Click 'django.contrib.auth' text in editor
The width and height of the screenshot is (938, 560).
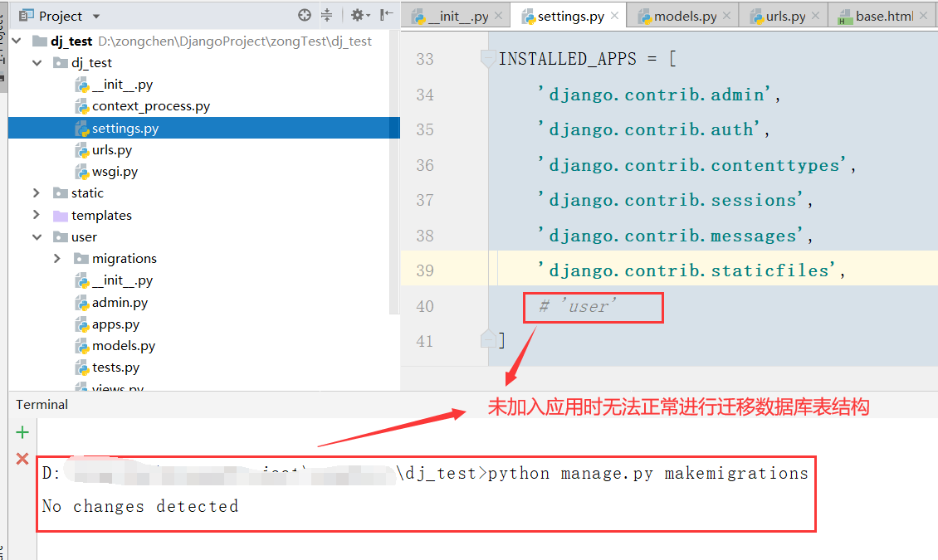(x=652, y=129)
